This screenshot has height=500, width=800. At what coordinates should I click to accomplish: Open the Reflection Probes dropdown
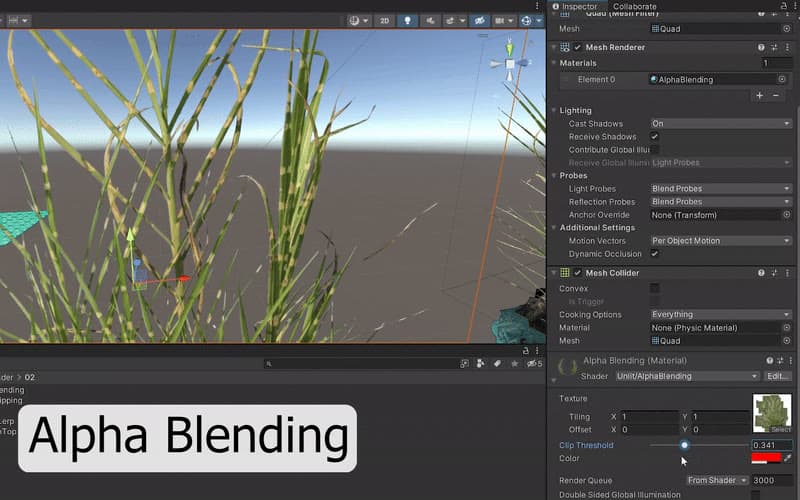720,202
